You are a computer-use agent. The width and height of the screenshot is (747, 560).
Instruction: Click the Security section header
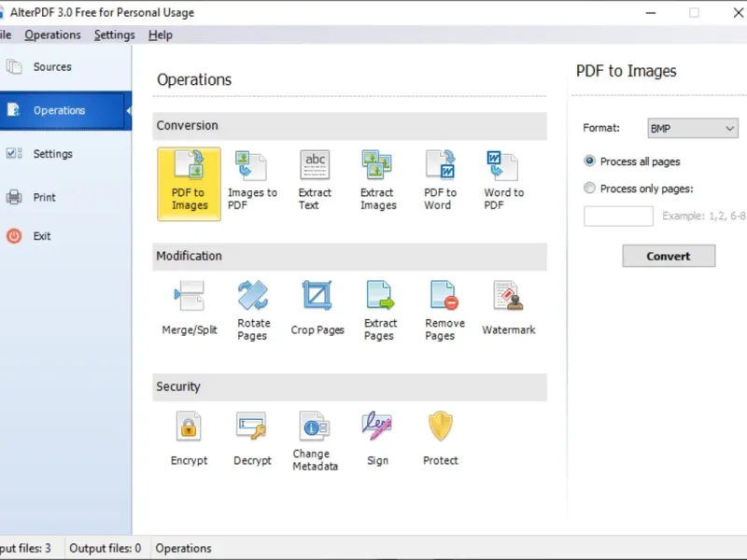pyautogui.click(x=349, y=386)
